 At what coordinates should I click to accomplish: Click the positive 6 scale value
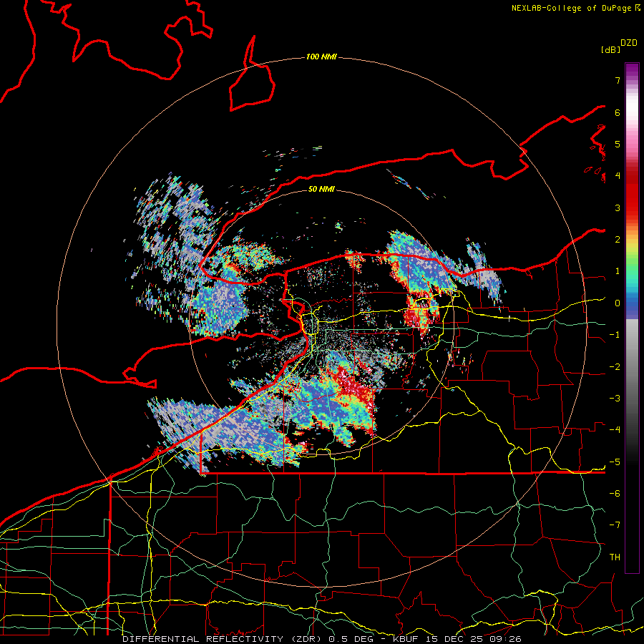(618, 112)
